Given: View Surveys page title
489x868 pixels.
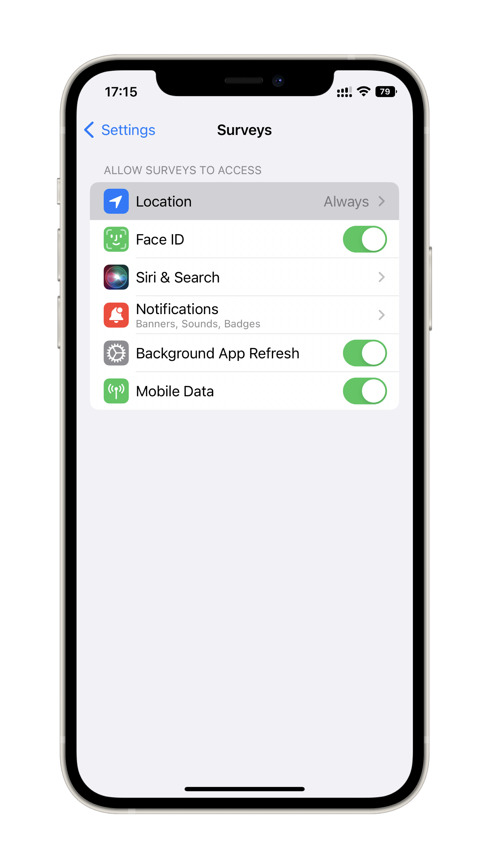Looking at the screenshot, I should [244, 130].
